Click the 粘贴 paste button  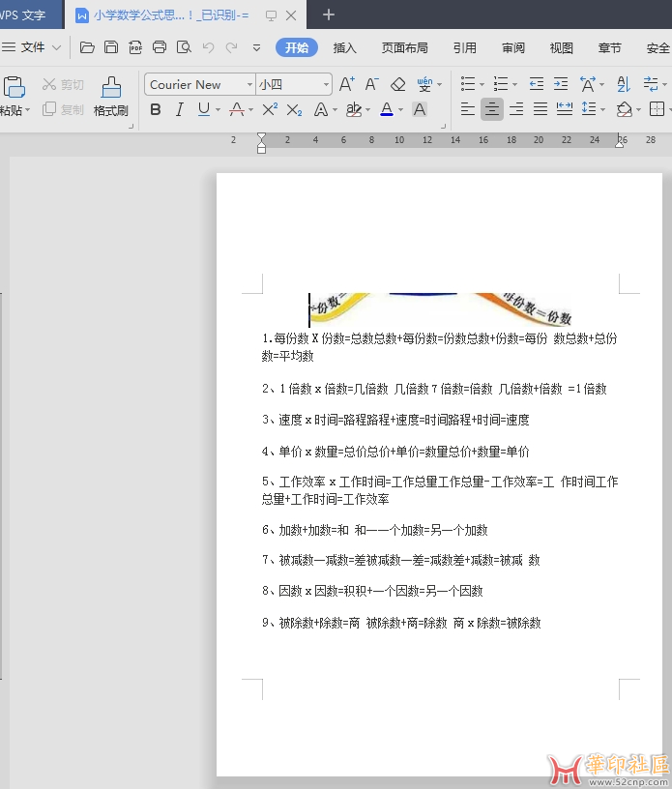[12, 96]
